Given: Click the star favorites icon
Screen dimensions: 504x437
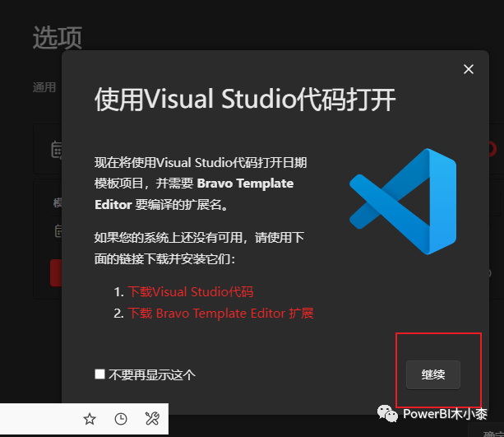Looking at the screenshot, I should [x=90, y=419].
